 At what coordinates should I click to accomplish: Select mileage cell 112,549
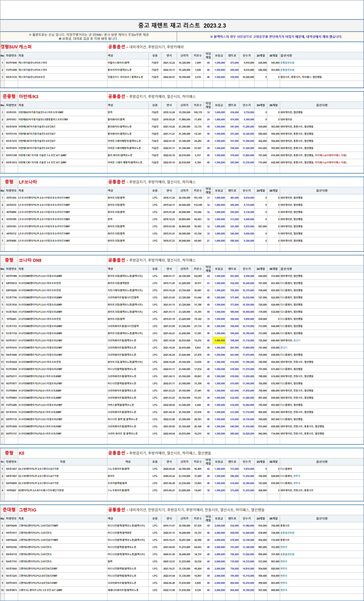click(x=198, y=205)
